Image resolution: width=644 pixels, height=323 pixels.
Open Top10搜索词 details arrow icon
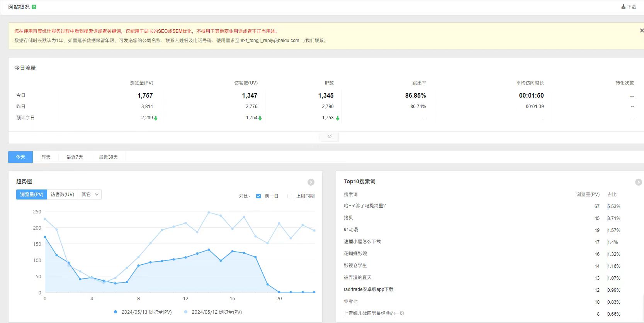[638, 182]
